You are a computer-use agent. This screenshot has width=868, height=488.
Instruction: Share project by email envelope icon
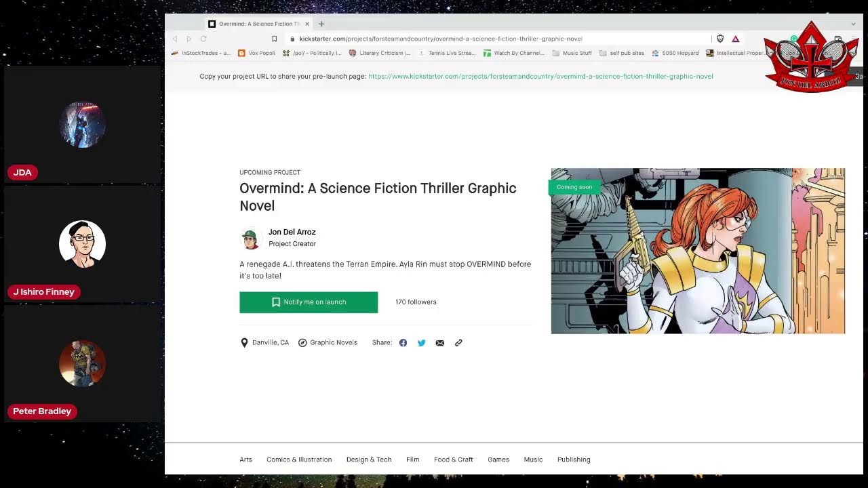440,343
